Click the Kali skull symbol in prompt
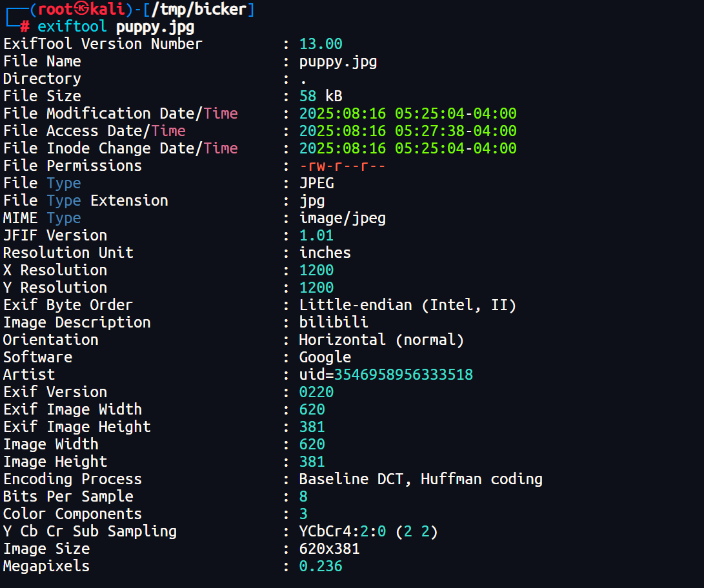Screen dimensions: 704x588 click(82, 9)
